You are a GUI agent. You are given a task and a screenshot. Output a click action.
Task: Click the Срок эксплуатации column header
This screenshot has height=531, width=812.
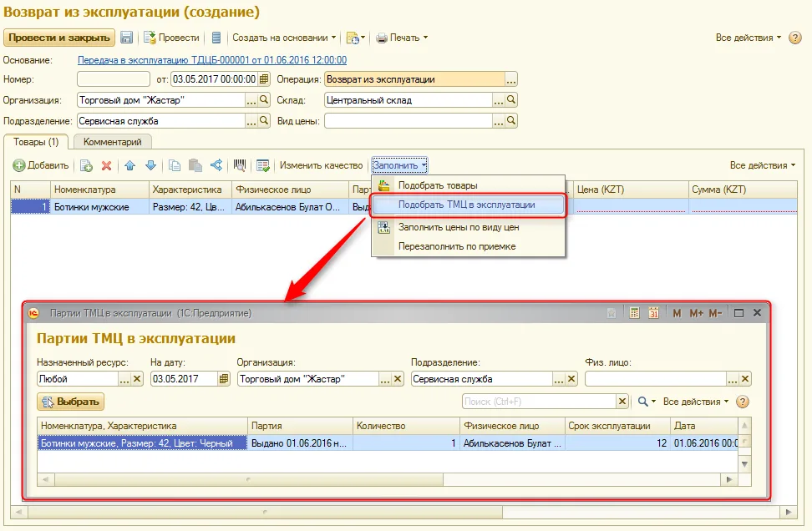(617, 426)
